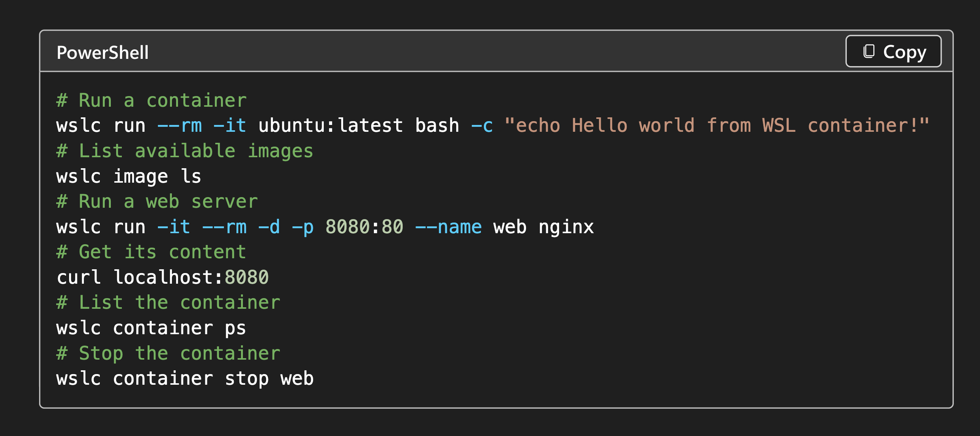980x436 pixels.
Task: Click the copy clipboard icon
Action: [868, 51]
